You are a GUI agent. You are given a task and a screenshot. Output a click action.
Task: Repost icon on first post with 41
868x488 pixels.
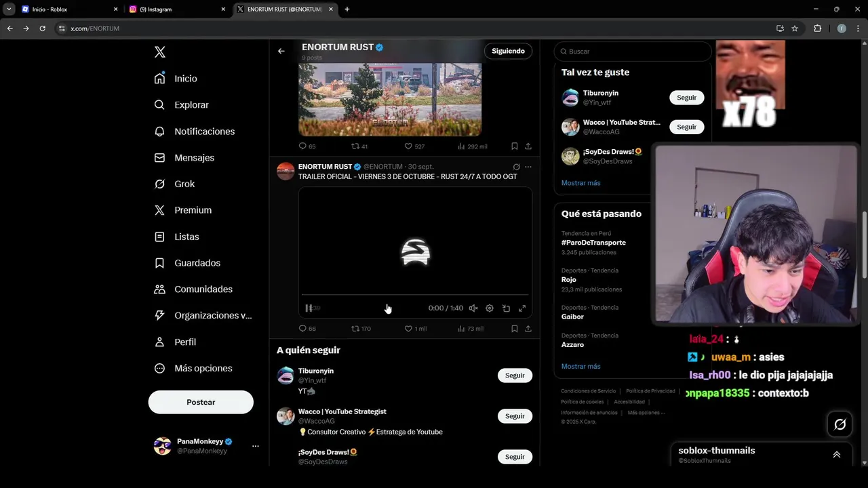[x=355, y=146]
